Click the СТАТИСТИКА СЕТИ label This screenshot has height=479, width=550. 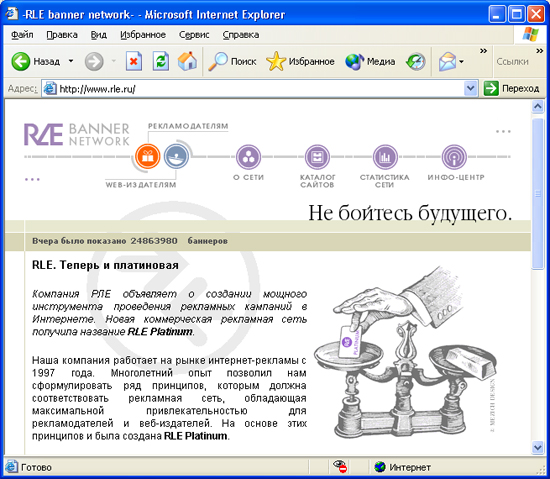(x=384, y=181)
